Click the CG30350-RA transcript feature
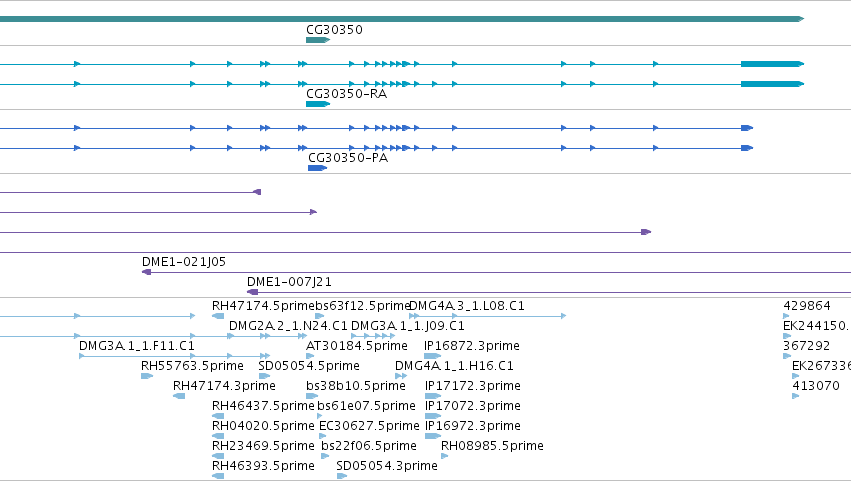 click(x=318, y=104)
